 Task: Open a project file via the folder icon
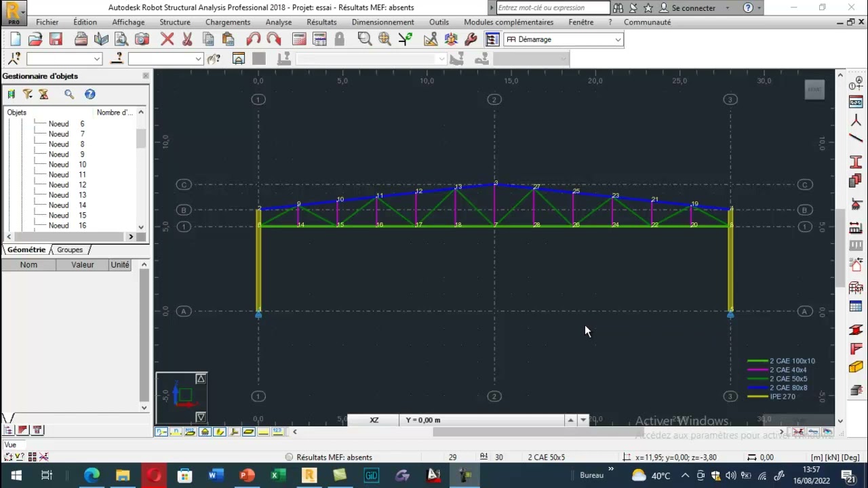(x=35, y=39)
